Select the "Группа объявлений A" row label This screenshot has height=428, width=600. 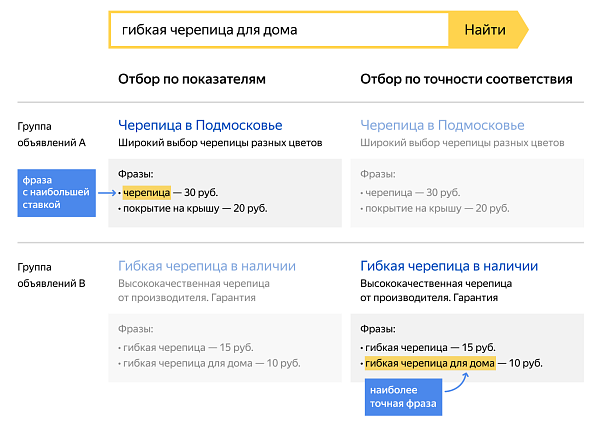(52, 134)
